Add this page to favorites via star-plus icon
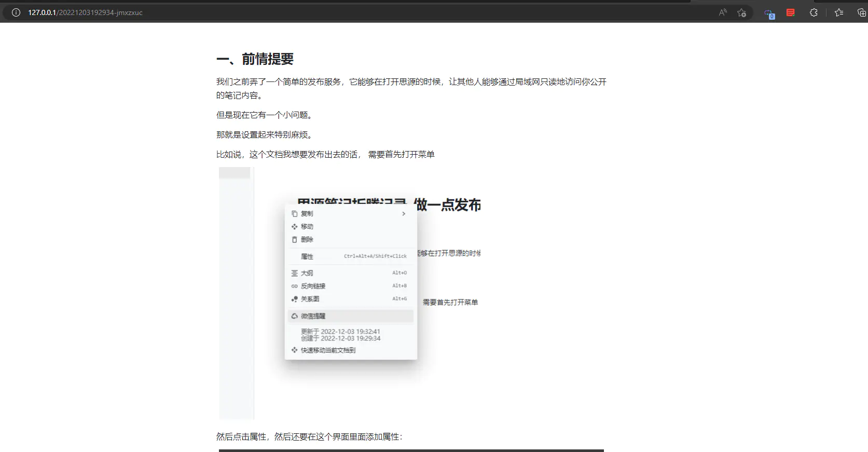 click(x=741, y=12)
